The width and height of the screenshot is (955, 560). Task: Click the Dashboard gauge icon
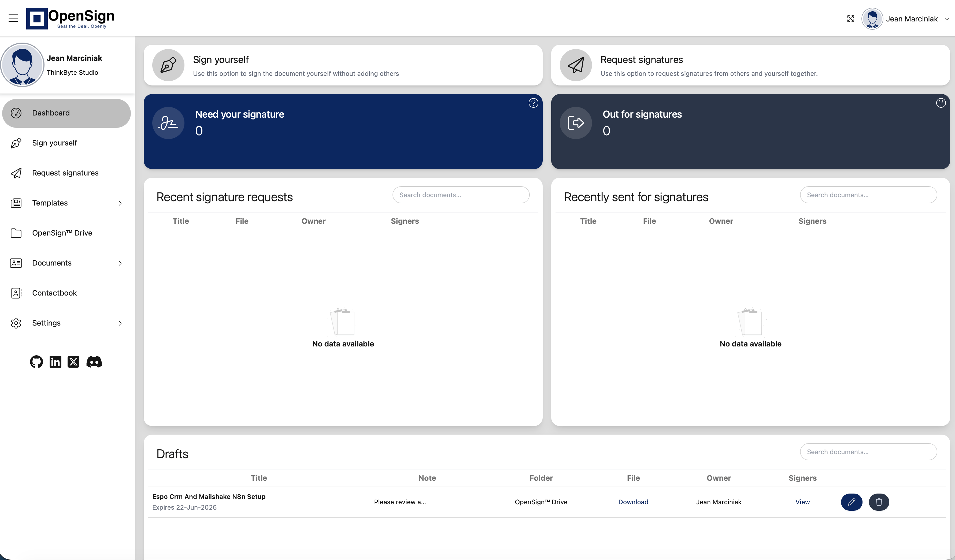(x=16, y=113)
